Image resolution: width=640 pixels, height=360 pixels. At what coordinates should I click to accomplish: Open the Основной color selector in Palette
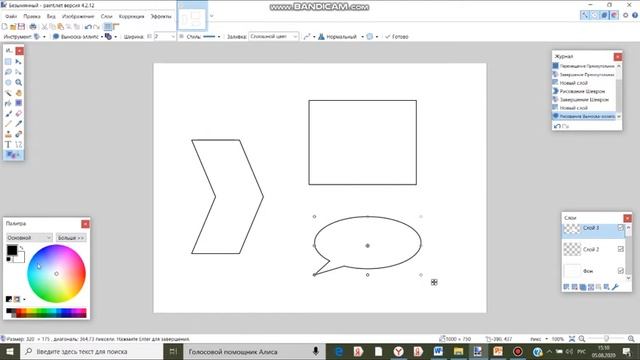29,238
